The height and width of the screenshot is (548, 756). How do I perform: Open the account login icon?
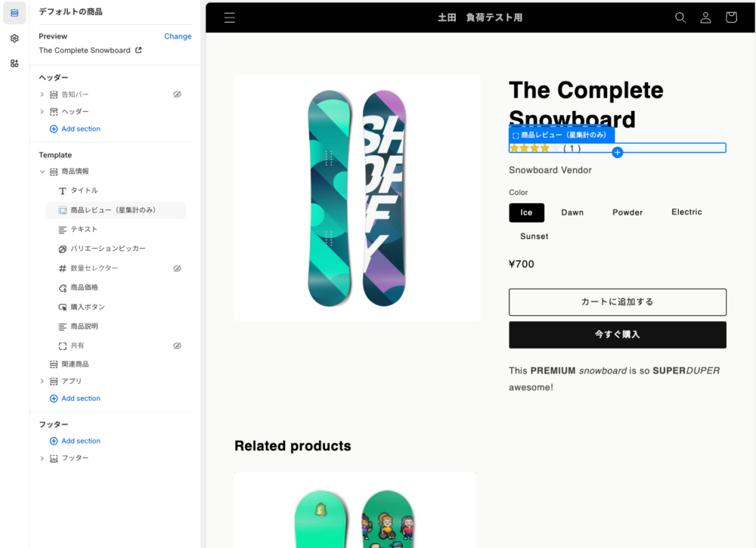point(705,17)
